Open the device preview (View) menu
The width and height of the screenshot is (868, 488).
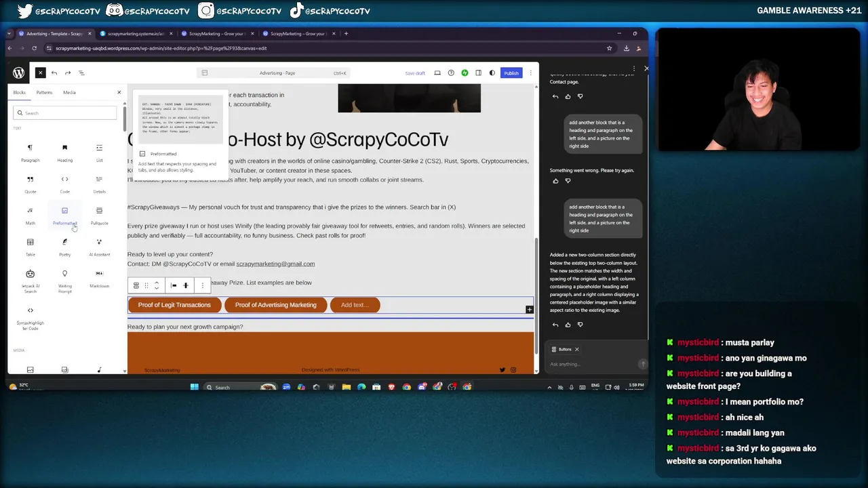click(x=437, y=73)
